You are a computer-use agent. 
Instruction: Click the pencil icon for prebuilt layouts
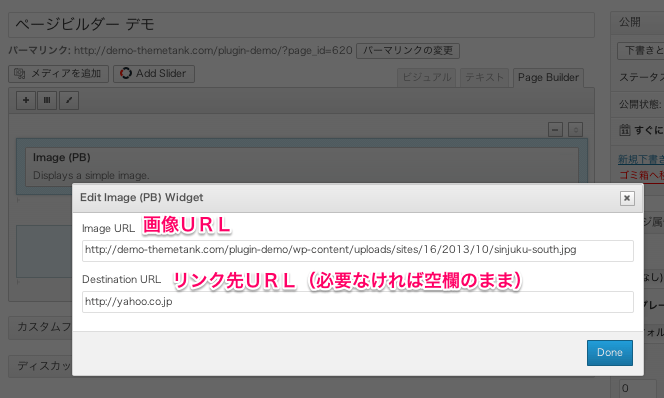(x=69, y=100)
